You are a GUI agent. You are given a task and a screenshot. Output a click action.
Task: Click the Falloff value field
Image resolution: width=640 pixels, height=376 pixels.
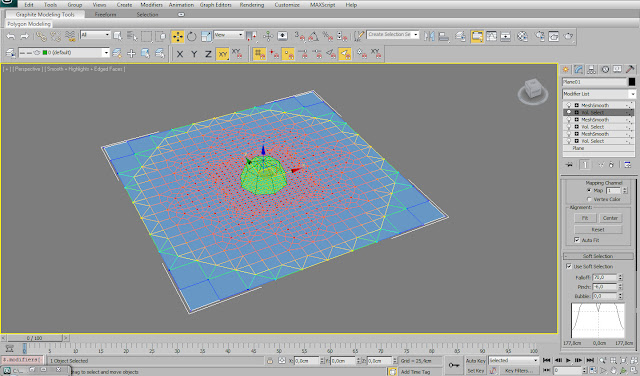605,278
